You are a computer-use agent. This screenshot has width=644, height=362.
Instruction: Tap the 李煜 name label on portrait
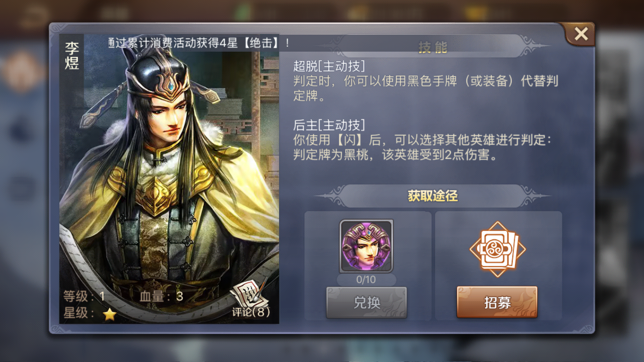[72, 56]
